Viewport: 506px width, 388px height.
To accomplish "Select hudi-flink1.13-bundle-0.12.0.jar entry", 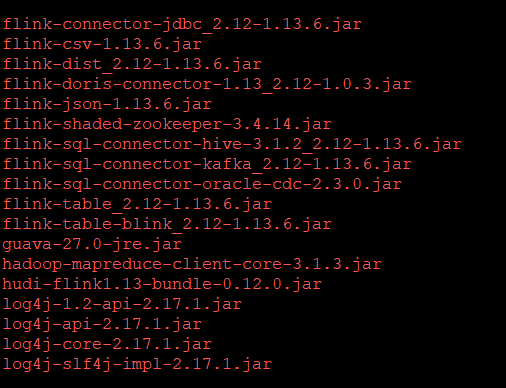I will [162, 285].
